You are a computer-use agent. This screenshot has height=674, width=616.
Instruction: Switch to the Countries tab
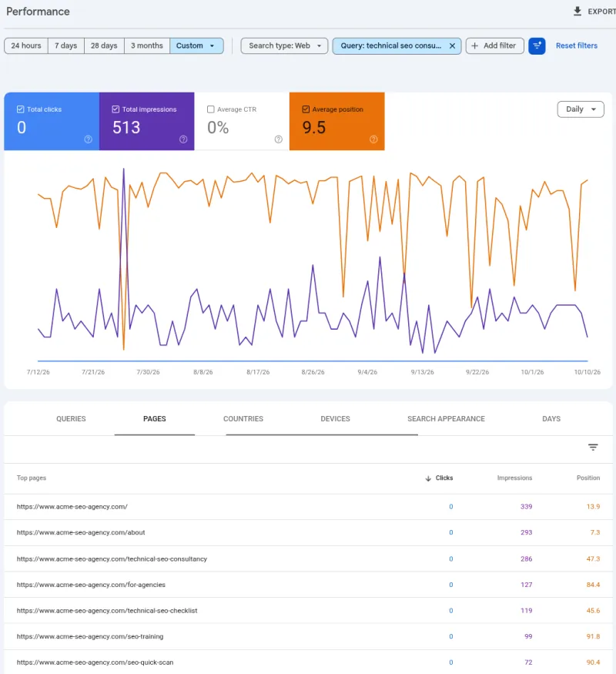point(243,419)
